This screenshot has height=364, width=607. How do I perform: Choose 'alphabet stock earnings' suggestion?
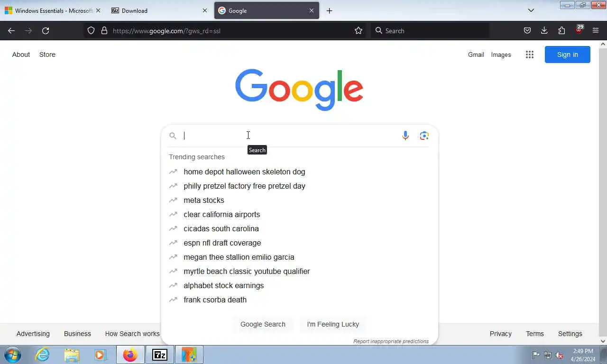(299, 285)
